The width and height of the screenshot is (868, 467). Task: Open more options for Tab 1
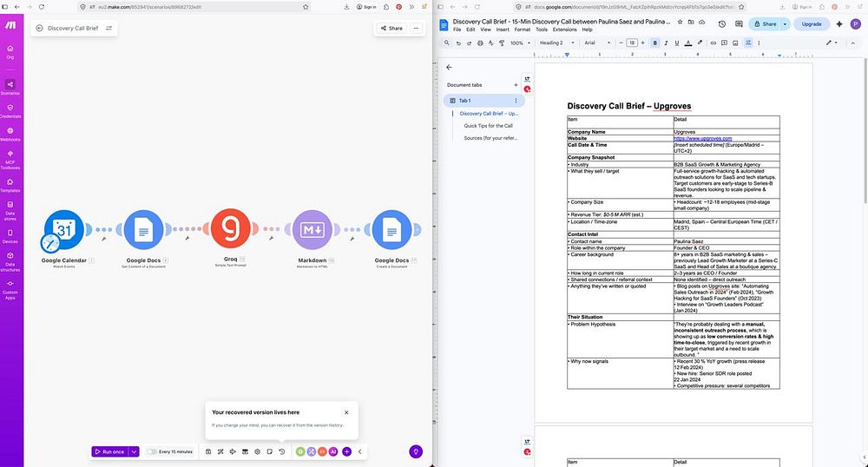(x=516, y=101)
